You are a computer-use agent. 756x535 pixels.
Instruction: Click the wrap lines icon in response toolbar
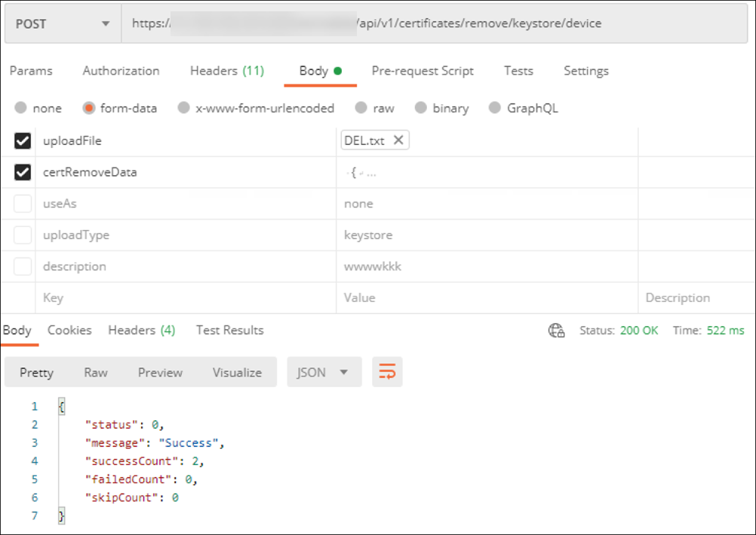coord(387,372)
